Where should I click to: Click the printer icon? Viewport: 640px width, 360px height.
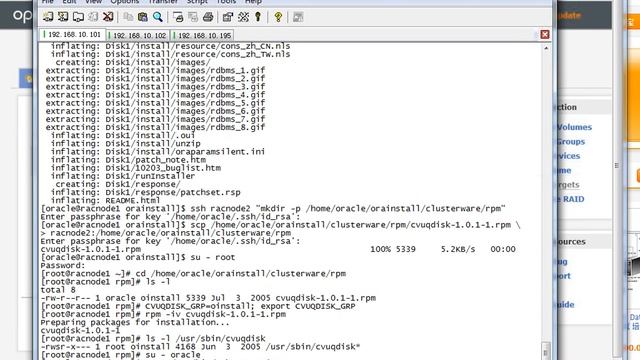click(x=208, y=17)
